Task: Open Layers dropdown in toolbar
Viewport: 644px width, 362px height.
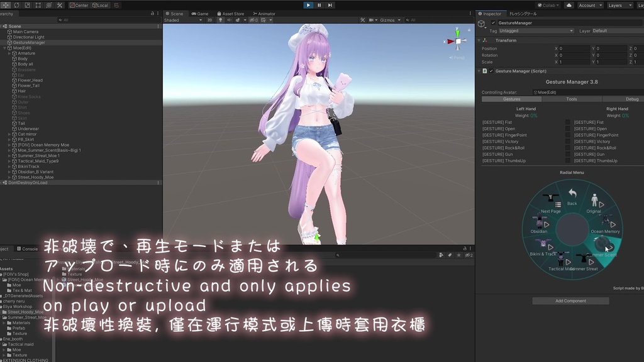Action: [619, 5]
